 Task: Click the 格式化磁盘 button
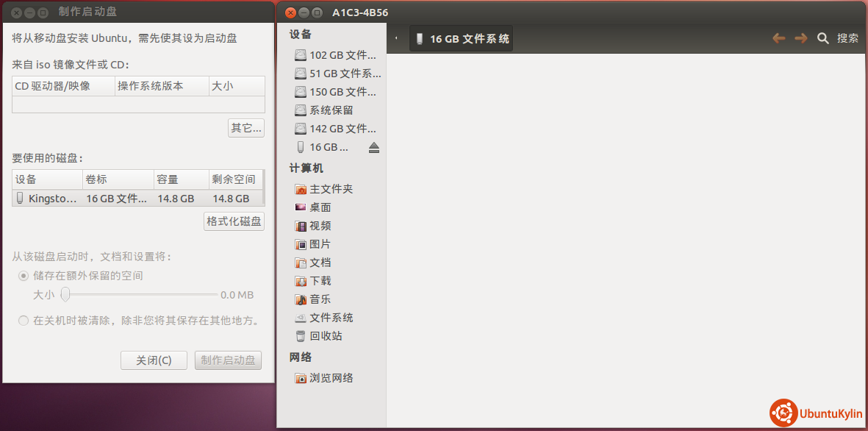(x=234, y=221)
